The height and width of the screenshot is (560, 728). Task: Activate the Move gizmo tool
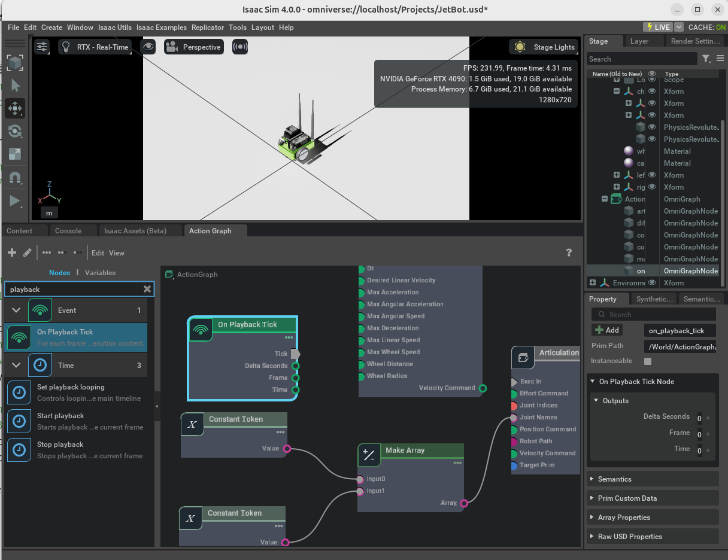[x=15, y=108]
